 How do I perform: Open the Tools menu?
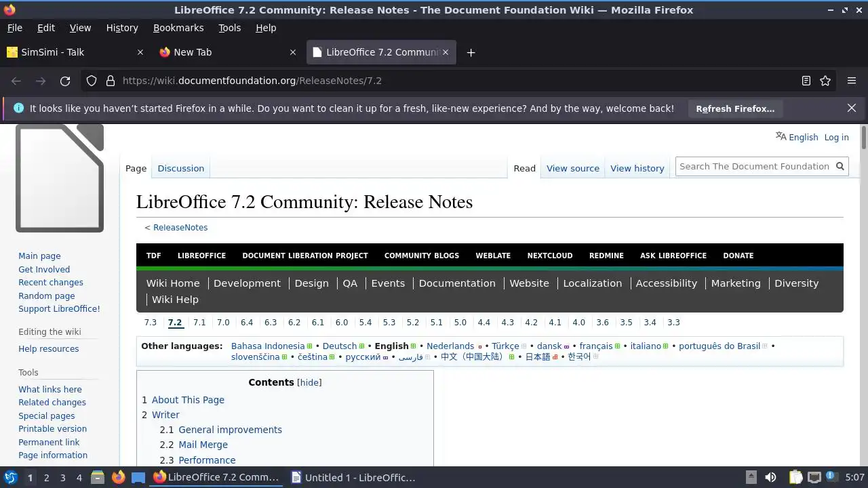tap(229, 28)
